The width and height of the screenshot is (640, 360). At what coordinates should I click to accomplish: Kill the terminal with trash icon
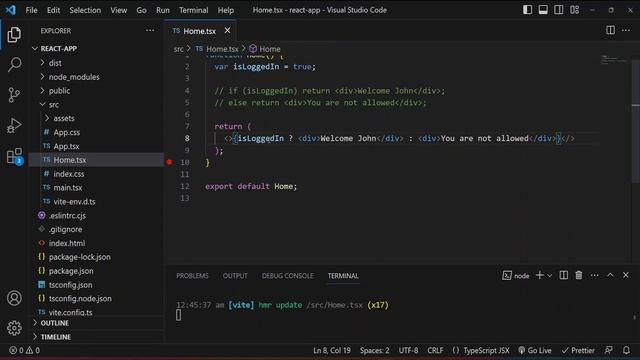pyautogui.click(x=579, y=276)
